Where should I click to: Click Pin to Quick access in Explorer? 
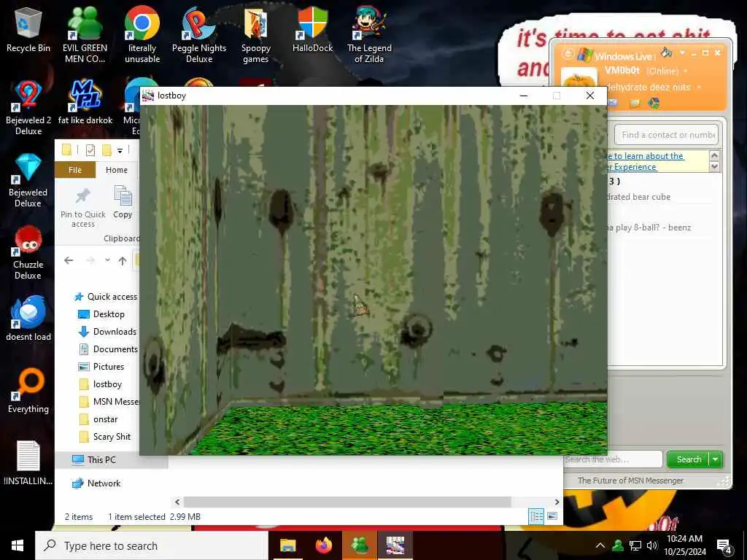[83, 208]
